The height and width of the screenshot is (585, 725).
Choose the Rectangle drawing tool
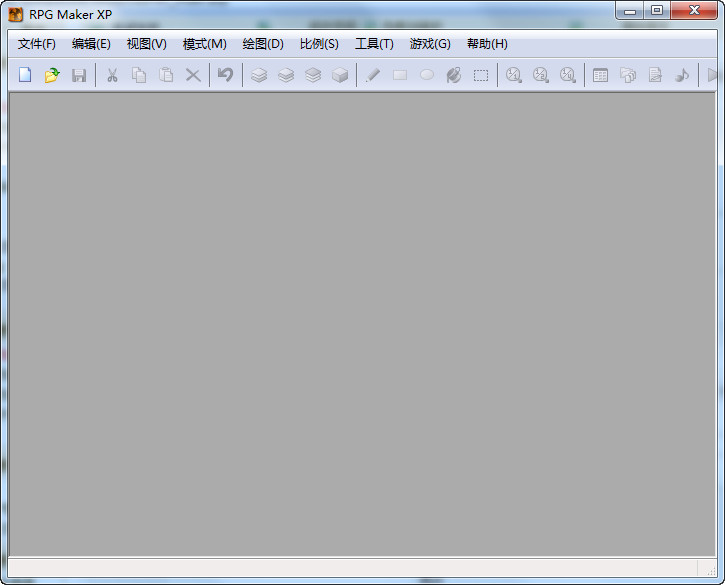click(400, 75)
